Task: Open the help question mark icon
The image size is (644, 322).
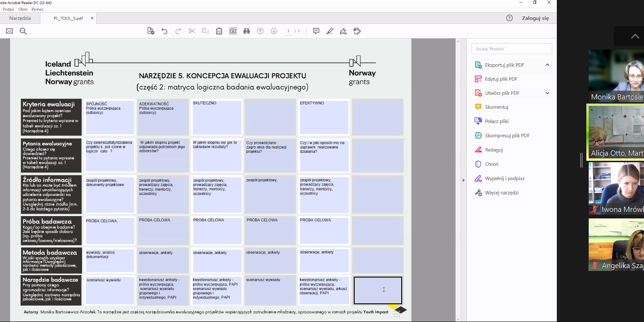Action: [509, 18]
